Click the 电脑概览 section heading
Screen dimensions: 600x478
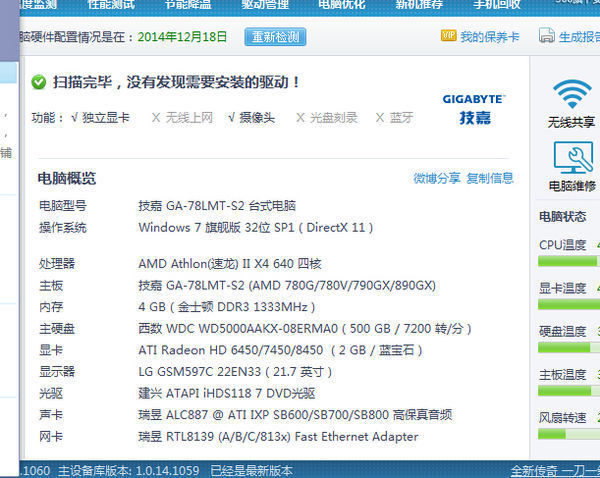click(67, 178)
